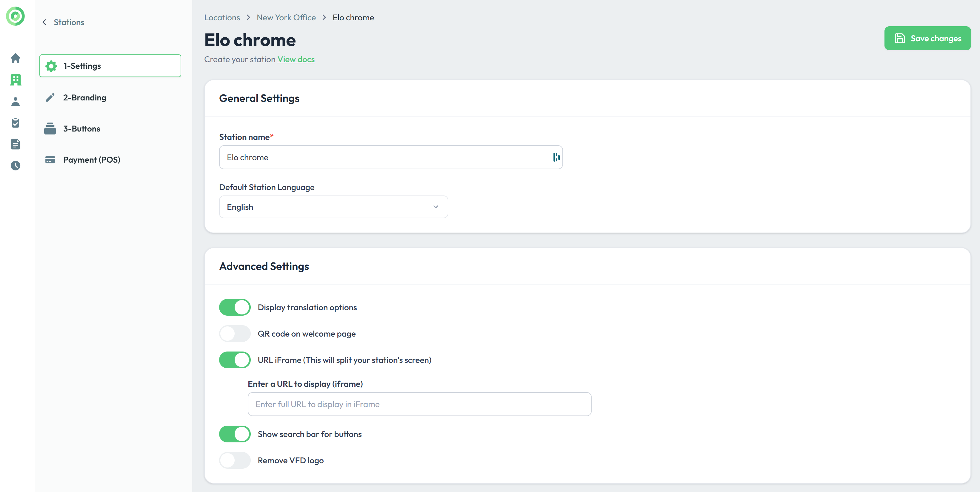Click the icon inside Station name field
Viewport: 980px width, 492px height.
(x=556, y=157)
